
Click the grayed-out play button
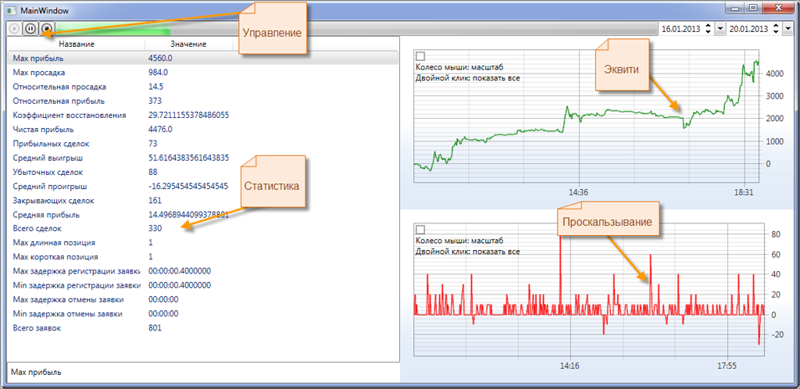click(x=14, y=29)
